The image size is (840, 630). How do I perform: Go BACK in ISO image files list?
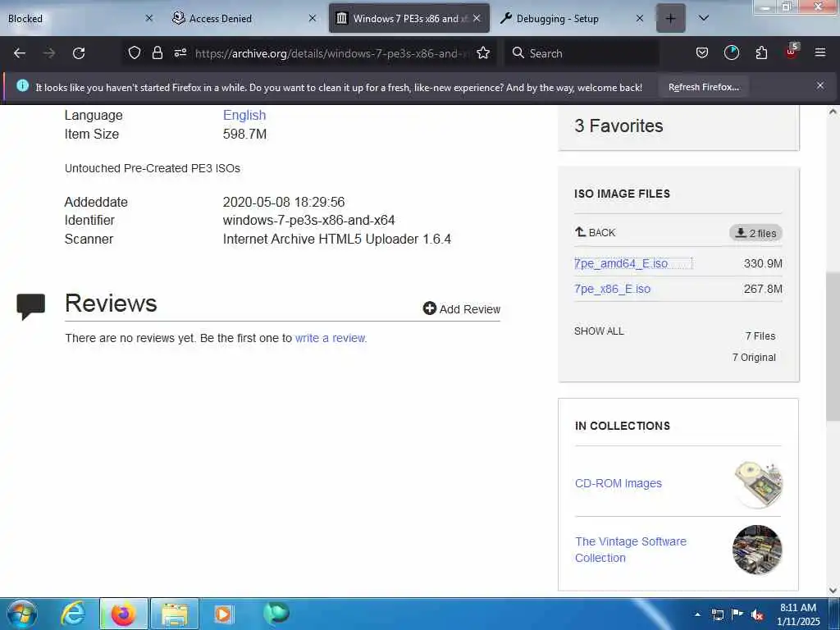point(595,232)
